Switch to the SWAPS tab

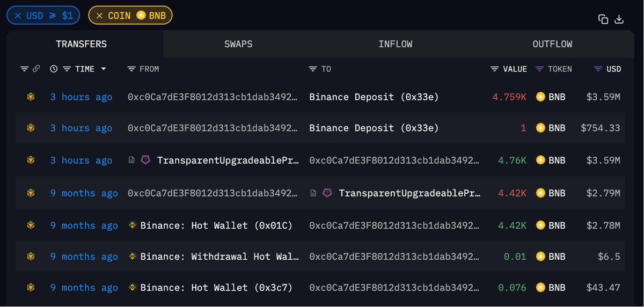pyautogui.click(x=238, y=44)
